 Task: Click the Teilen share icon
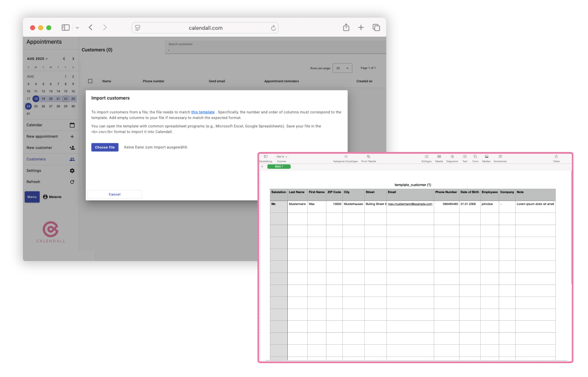tap(556, 157)
